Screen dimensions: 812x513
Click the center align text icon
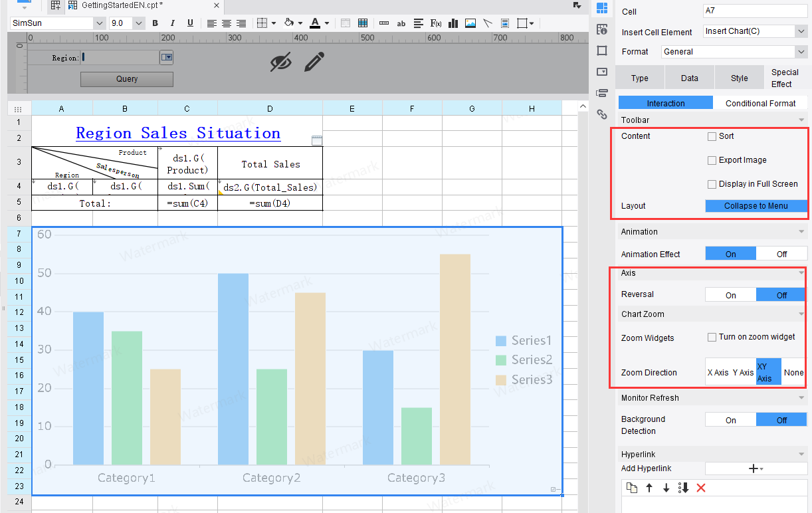(x=227, y=23)
